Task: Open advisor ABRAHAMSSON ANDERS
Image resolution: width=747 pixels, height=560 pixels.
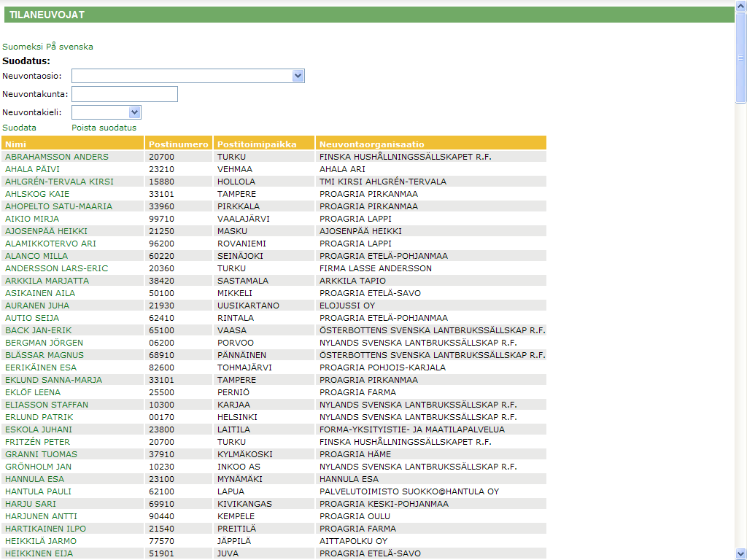Action: [x=57, y=157]
